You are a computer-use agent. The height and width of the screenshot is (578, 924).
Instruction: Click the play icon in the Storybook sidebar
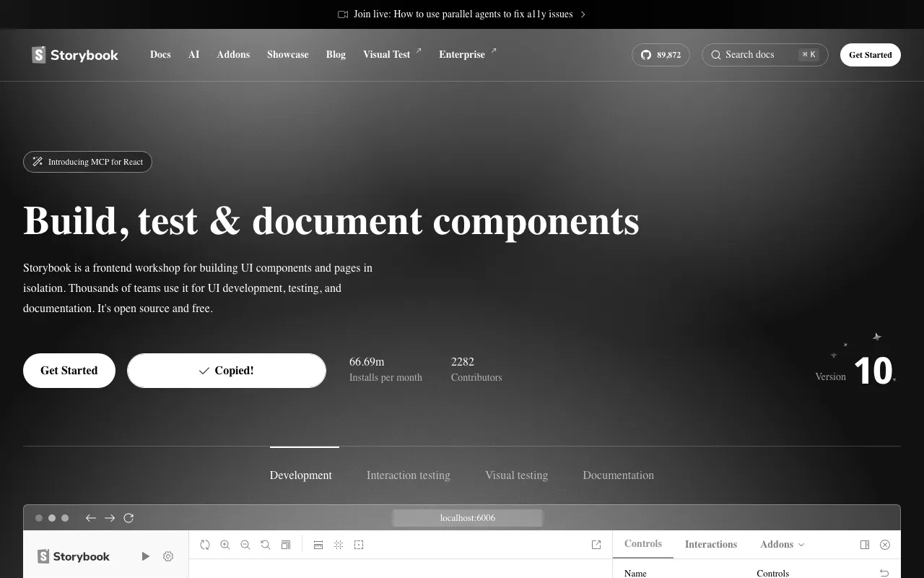[x=146, y=556]
